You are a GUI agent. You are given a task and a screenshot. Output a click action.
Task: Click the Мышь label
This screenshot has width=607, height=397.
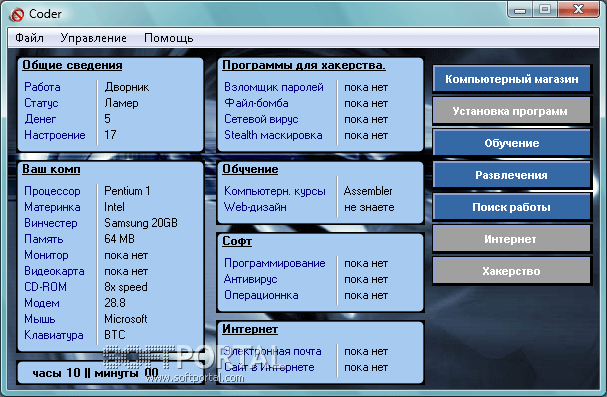[39, 319]
